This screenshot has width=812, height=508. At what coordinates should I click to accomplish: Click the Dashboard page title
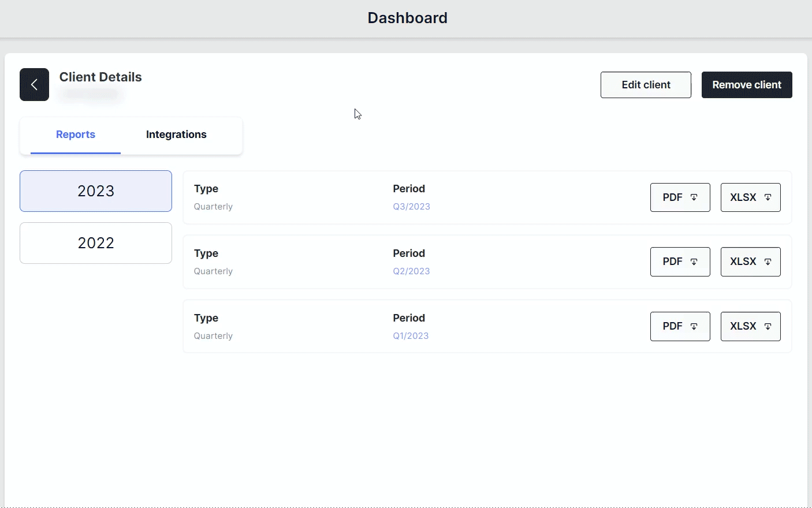pyautogui.click(x=408, y=18)
